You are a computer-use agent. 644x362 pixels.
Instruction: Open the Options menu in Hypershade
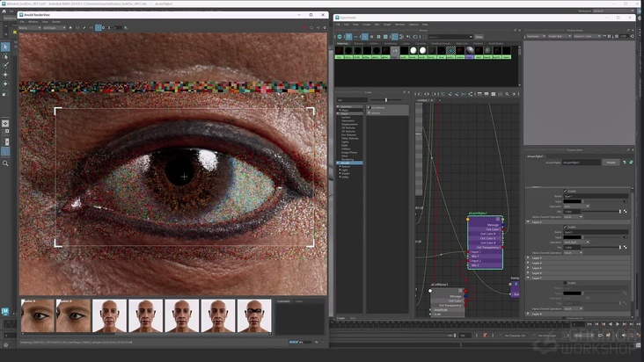click(413, 25)
